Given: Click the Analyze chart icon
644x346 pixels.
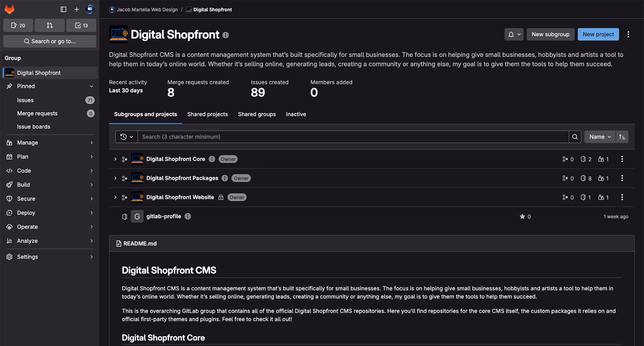Looking at the screenshot, I should [9, 241].
